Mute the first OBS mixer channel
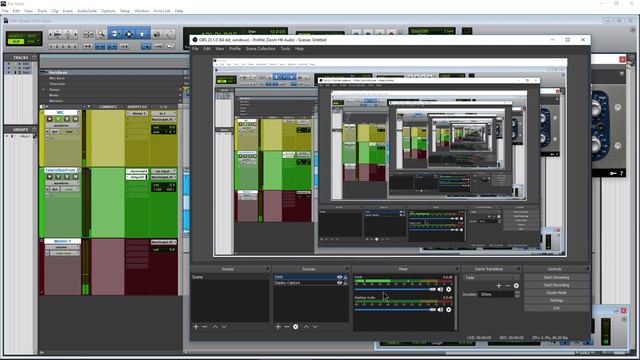Screen dimensions: 640x360 pos(440,289)
